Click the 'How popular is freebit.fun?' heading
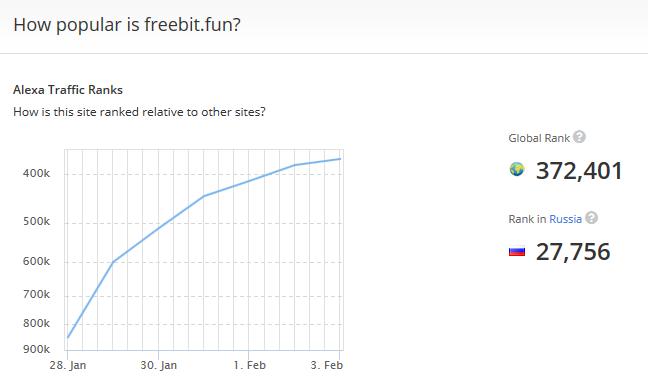 coord(127,25)
